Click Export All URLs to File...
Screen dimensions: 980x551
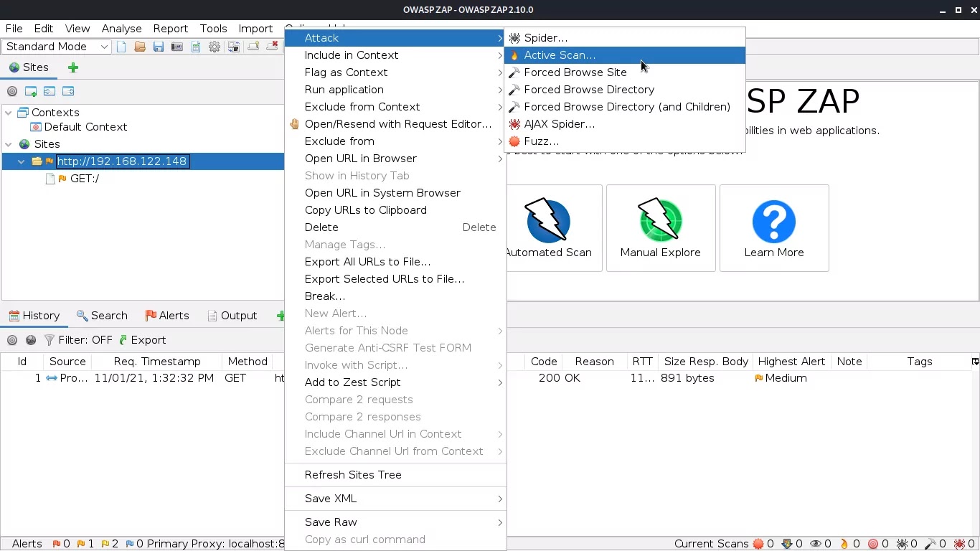395,262
